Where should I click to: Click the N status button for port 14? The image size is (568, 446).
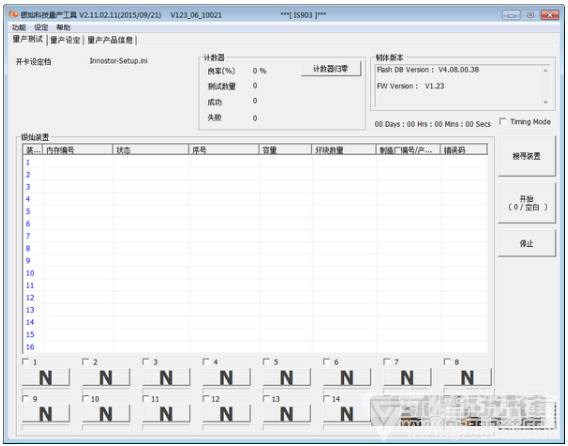pyautogui.click(x=347, y=414)
